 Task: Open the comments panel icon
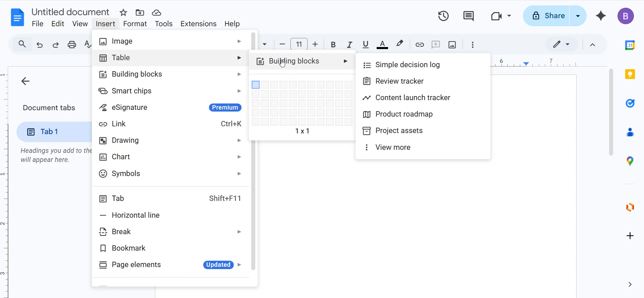point(468,16)
